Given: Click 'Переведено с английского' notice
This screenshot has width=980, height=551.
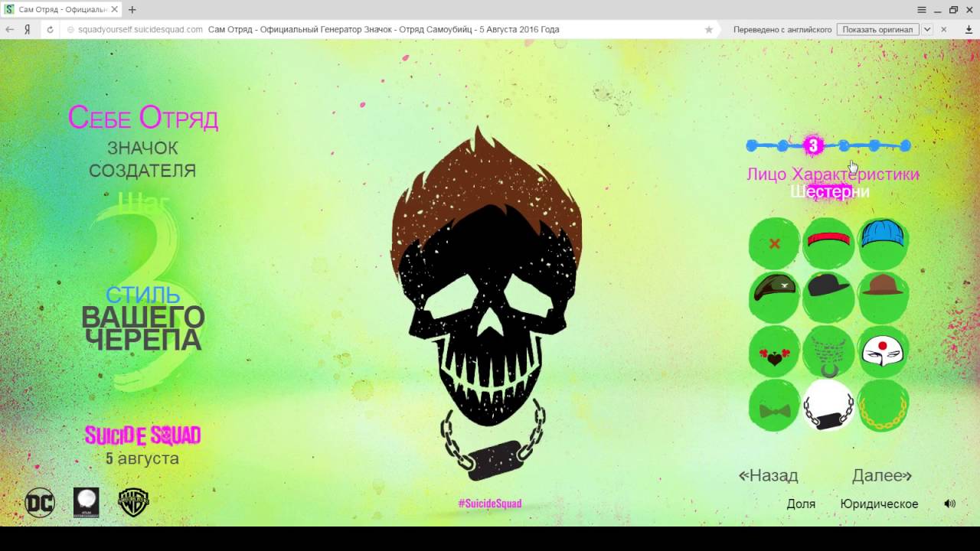Looking at the screenshot, I should [782, 29].
